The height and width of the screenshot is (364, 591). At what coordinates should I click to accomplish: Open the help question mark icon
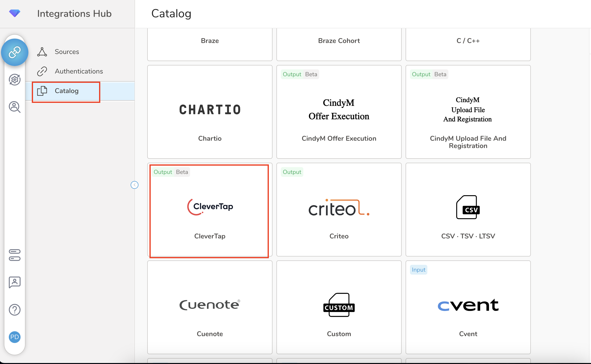point(15,310)
